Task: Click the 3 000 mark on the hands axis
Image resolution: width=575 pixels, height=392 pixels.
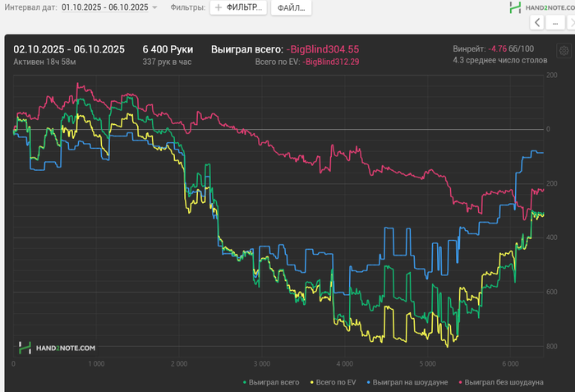Action: (x=262, y=362)
